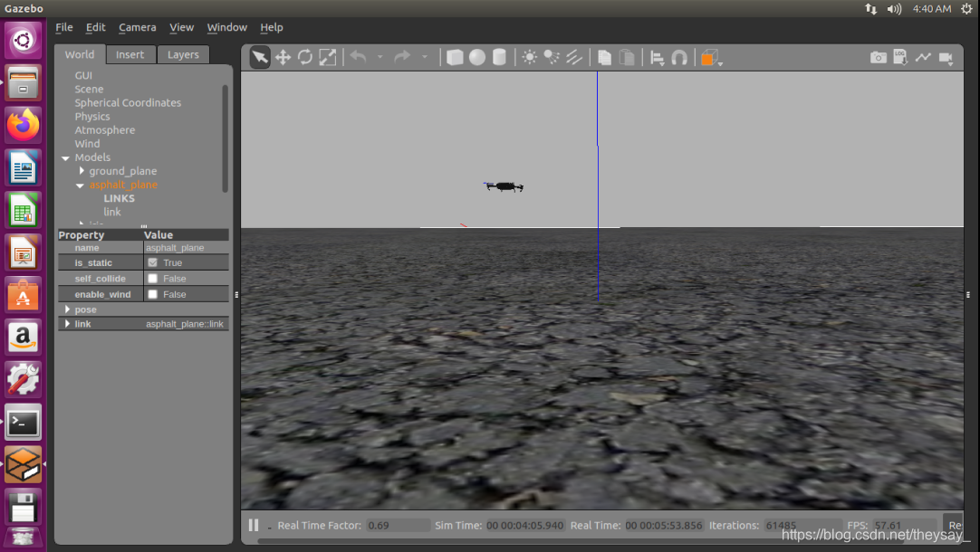Open the plot window icon

[923, 57]
